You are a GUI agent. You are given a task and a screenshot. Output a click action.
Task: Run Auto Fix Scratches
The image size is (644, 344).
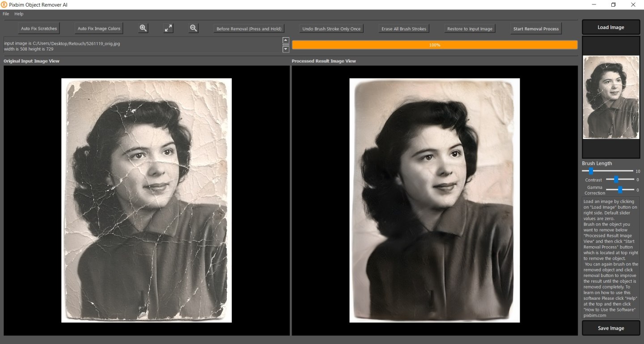[x=38, y=28]
